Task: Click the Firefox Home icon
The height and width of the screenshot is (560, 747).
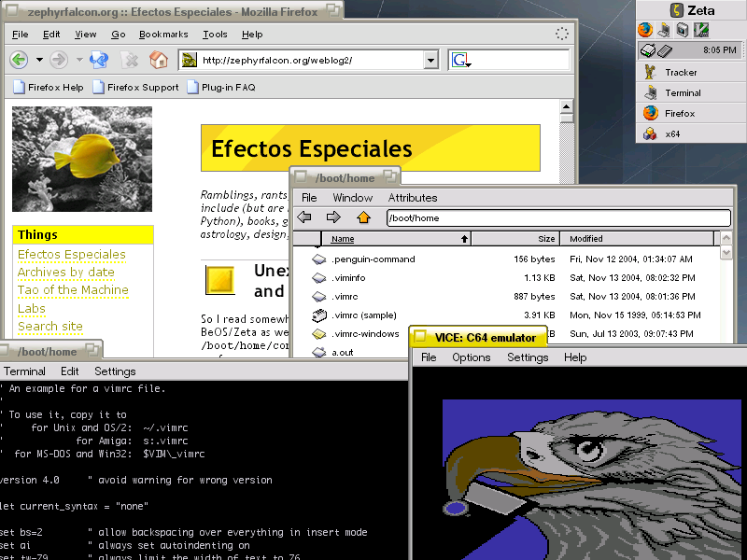Action: point(159,60)
